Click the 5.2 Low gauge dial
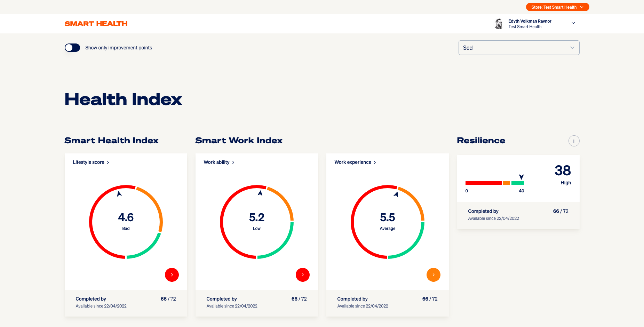644x327 pixels. point(256,217)
